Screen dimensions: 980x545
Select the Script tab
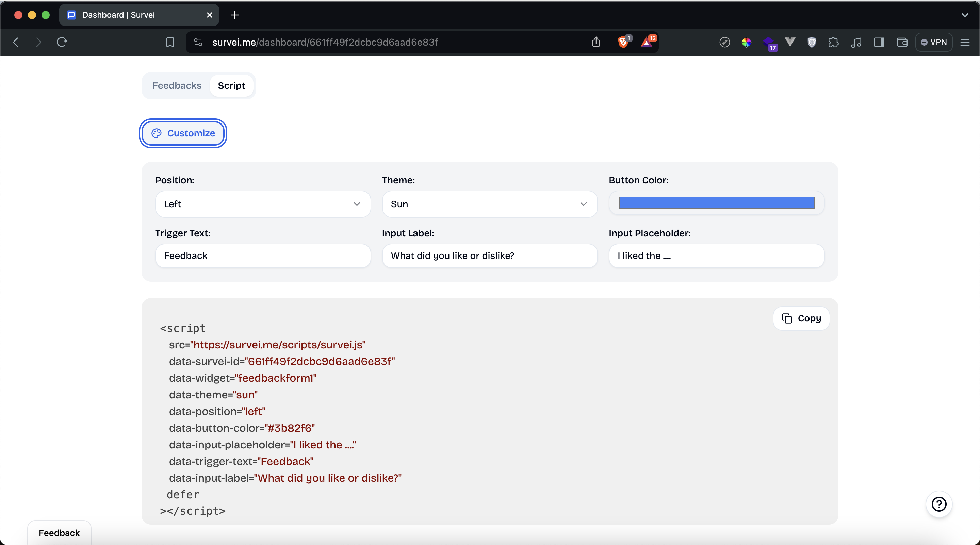tap(231, 86)
